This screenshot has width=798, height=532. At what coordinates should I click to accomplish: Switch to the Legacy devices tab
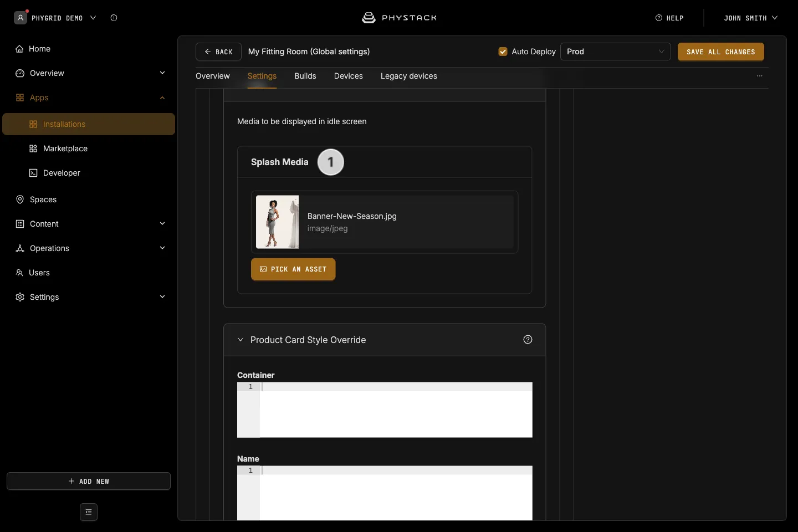[x=409, y=76]
